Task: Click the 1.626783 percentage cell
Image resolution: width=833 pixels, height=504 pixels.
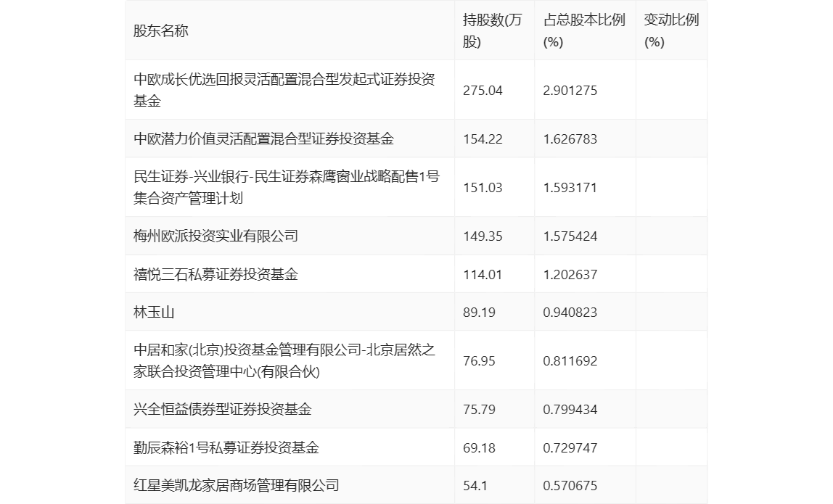Action: 570,139
